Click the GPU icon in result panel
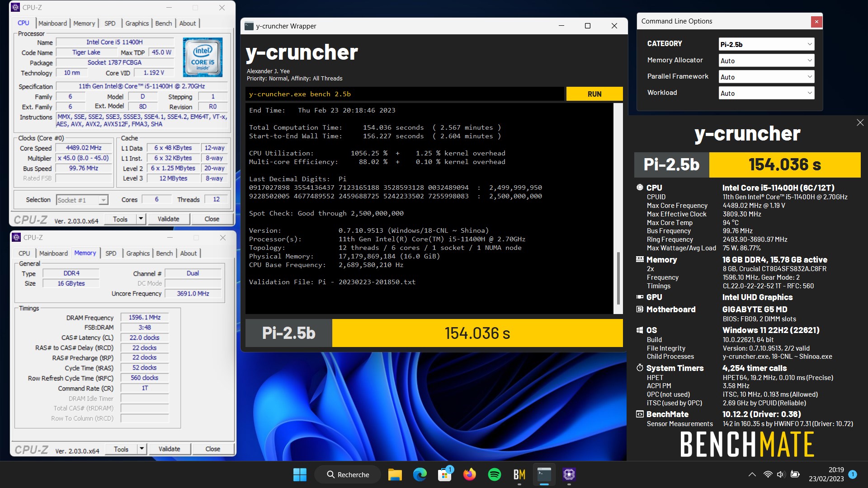 (x=640, y=297)
